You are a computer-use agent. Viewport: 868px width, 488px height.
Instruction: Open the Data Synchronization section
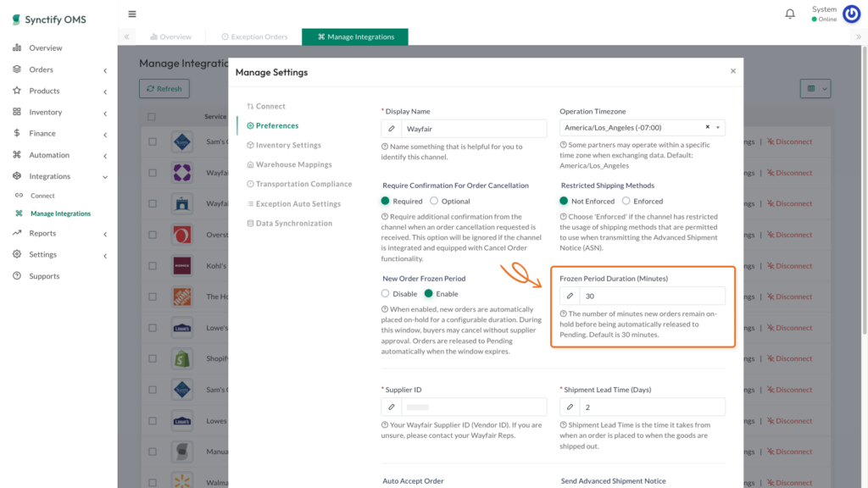point(290,223)
